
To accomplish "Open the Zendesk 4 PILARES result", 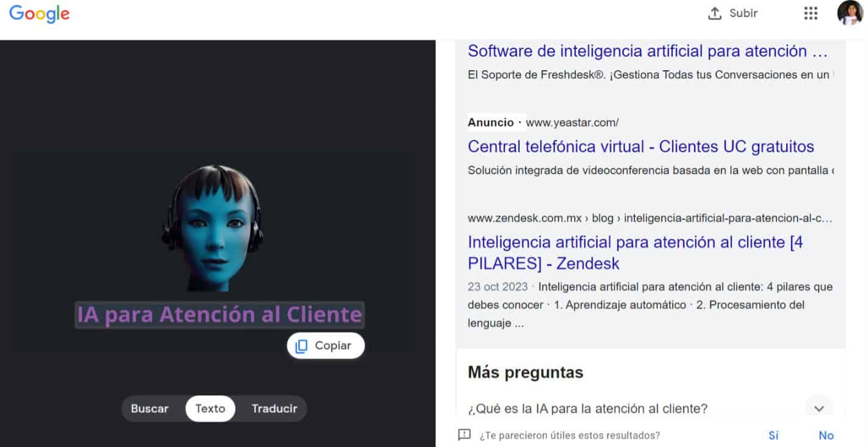I will point(635,253).
